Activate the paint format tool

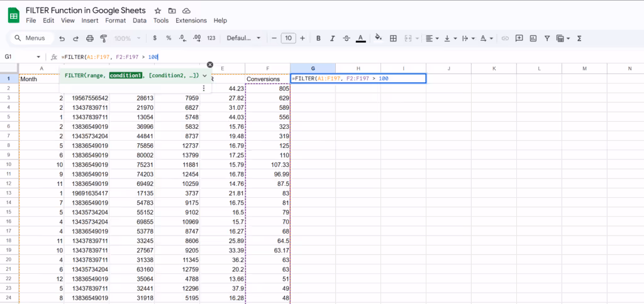tap(104, 38)
